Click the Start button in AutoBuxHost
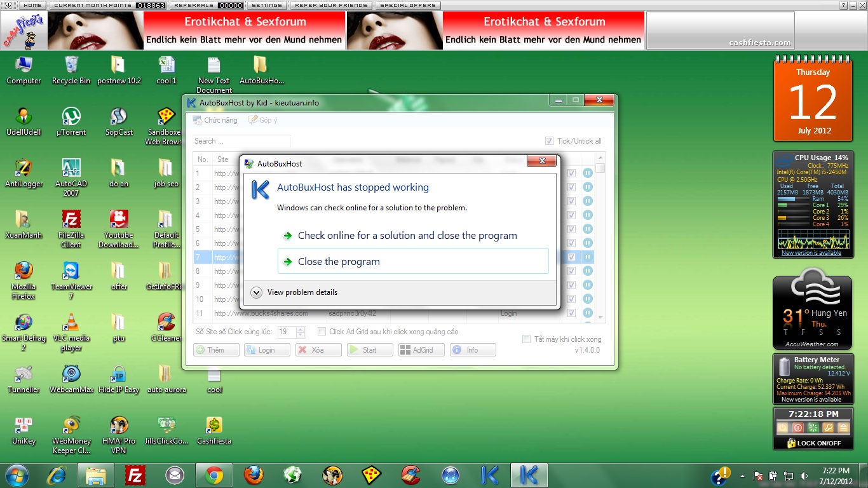868x488 pixels. [x=370, y=350]
